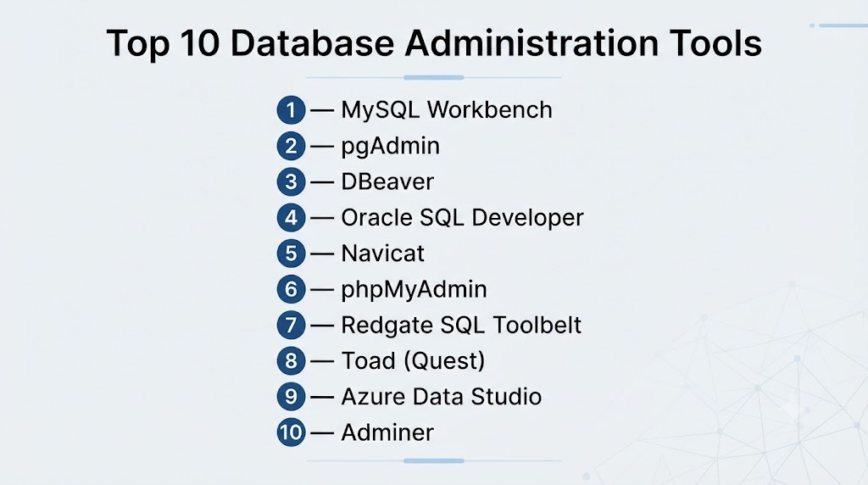
Task: Click the 'MySQL Workbench' text
Action: [x=447, y=110]
